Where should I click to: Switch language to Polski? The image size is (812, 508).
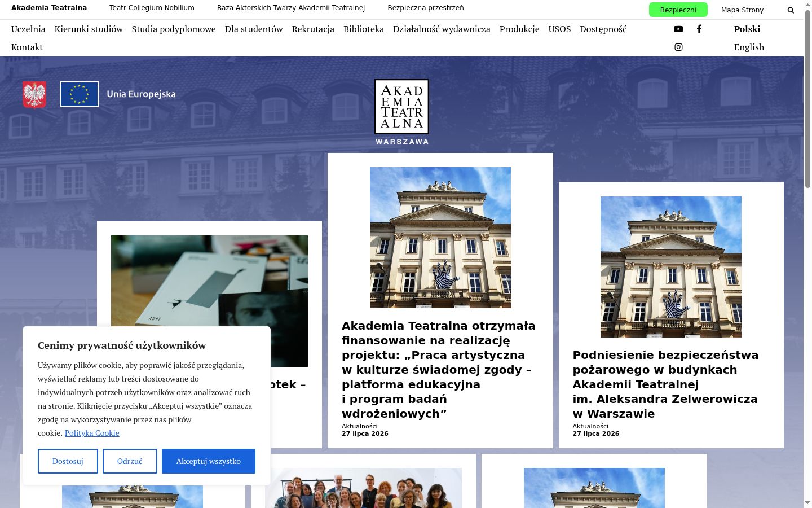point(747,29)
